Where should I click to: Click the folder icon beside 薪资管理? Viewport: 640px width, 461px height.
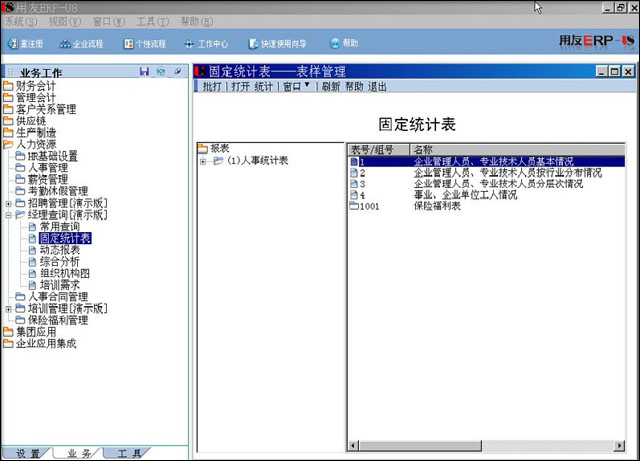pyautogui.click(x=20, y=179)
